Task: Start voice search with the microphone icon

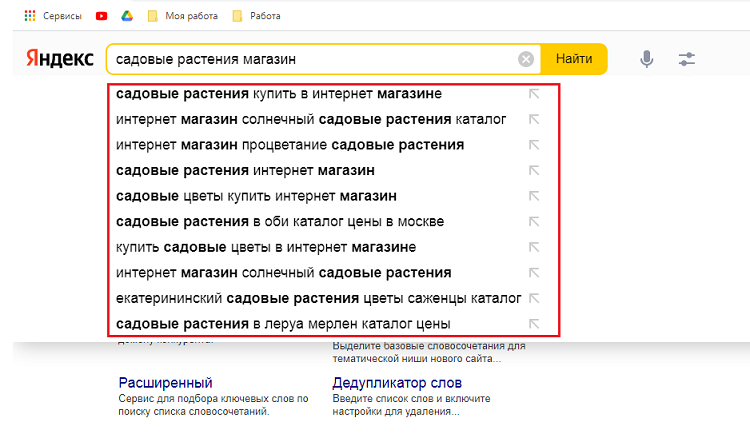Action: pyautogui.click(x=647, y=59)
